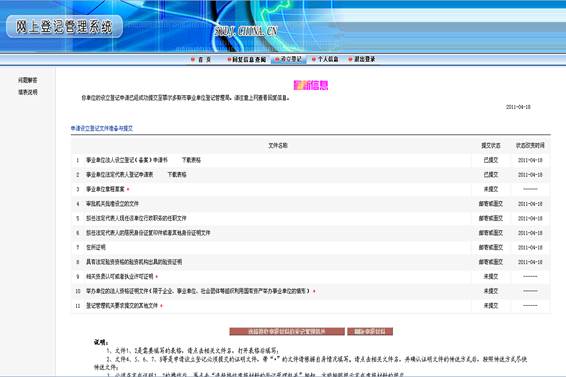566x377 pixels.
Task: Open 事业单位章程草案 file link in row 3
Action: point(105,189)
